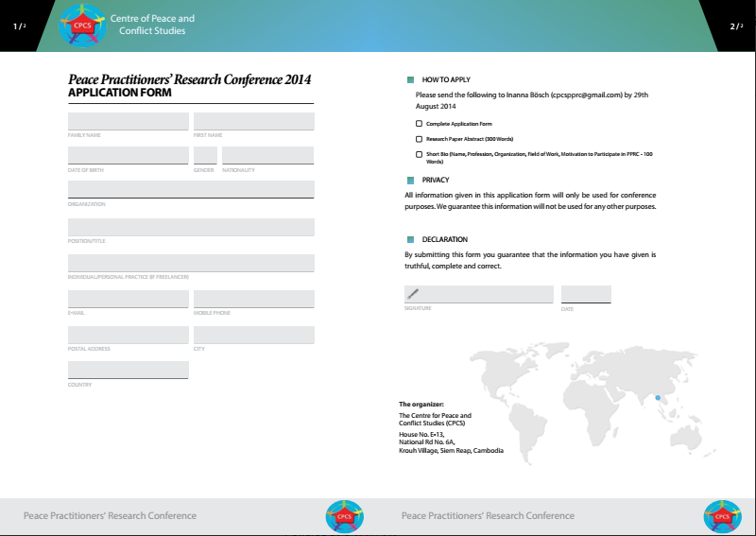Screen dimensions: 756x536
Task: Click the PRIVACY square bullet
Action: pyautogui.click(x=410, y=181)
